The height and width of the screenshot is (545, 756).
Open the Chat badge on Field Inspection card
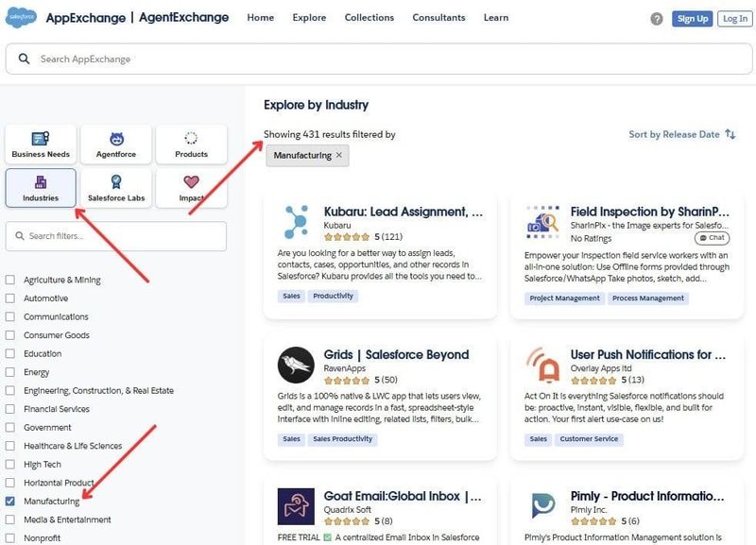[x=713, y=238]
